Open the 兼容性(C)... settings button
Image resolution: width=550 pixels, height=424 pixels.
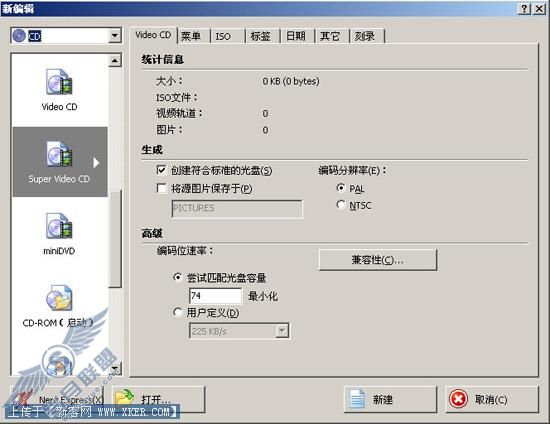point(378,260)
